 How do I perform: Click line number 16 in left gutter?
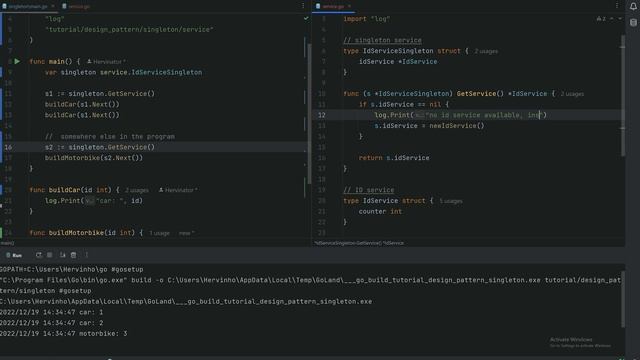click(8, 147)
